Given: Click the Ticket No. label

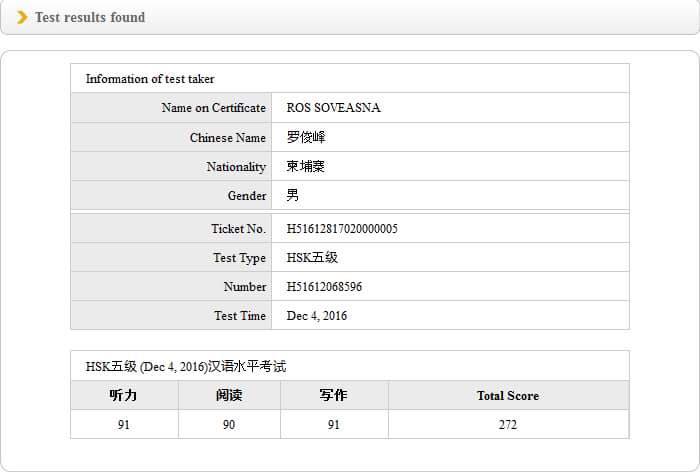Looking at the screenshot, I should tap(238, 229).
